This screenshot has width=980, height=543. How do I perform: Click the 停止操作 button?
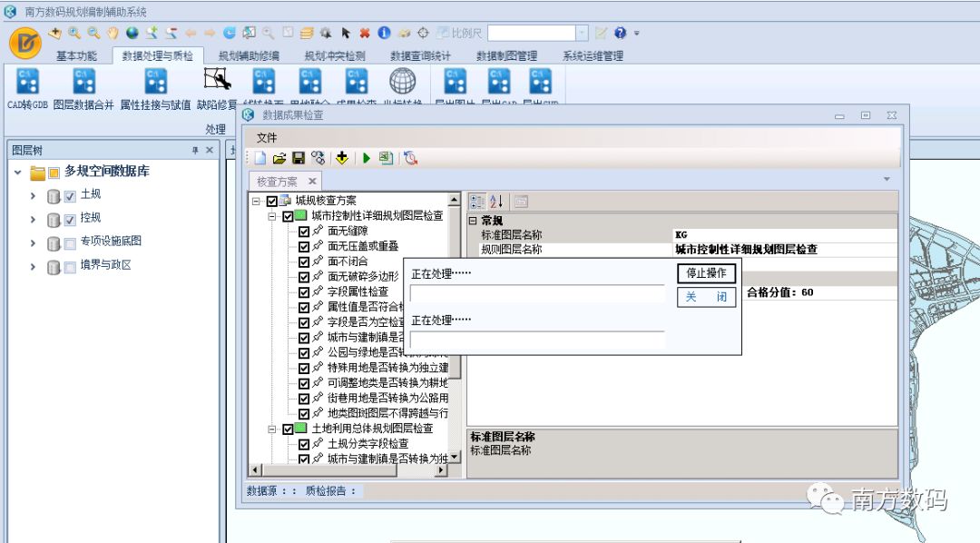point(706,273)
